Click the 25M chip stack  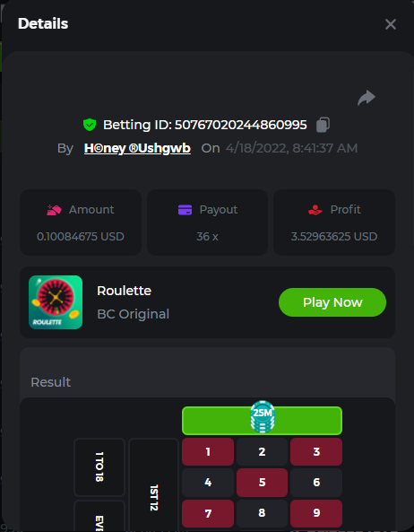[263, 416]
